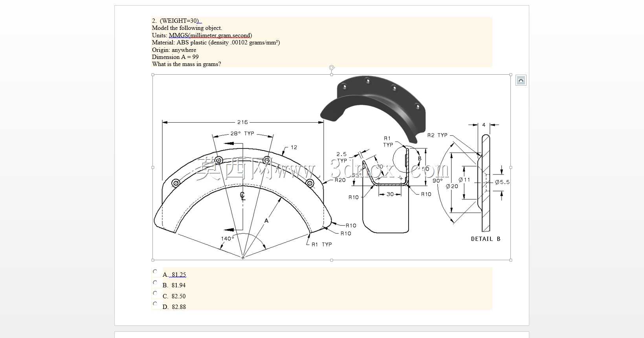Click the 3D rendered part thumbnail

point(373,109)
